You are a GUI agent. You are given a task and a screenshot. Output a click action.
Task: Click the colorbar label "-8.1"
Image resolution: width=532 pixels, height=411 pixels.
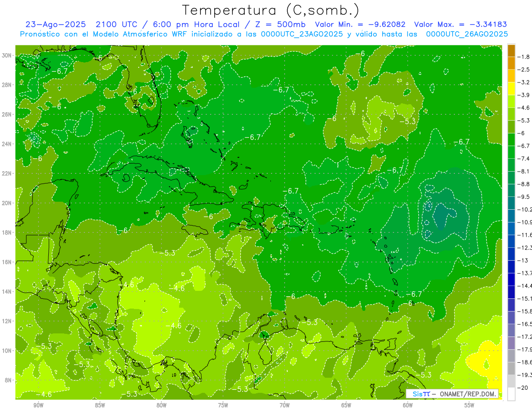click(x=524, y=171)
